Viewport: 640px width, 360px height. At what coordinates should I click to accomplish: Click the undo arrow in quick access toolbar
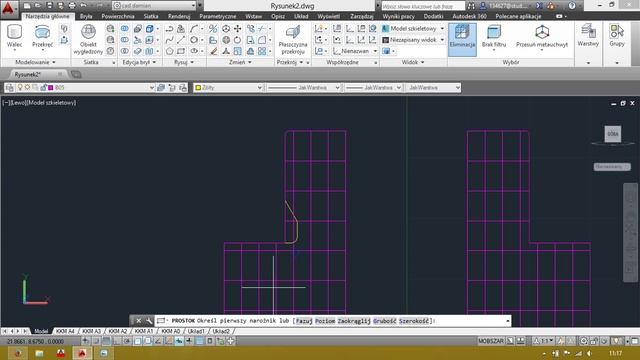pos(83,6)
